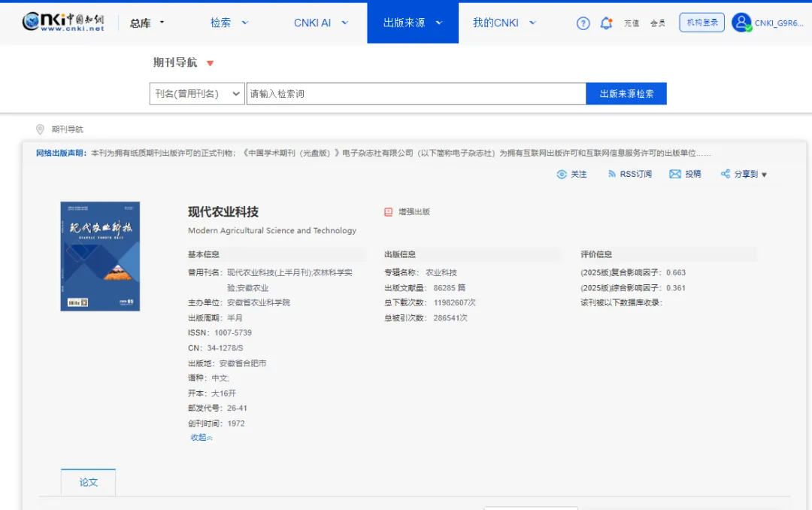Open the 刊名(曾用刊名) field selector
The height and width of the screenshot is (510, 812).
coord(197,94)
